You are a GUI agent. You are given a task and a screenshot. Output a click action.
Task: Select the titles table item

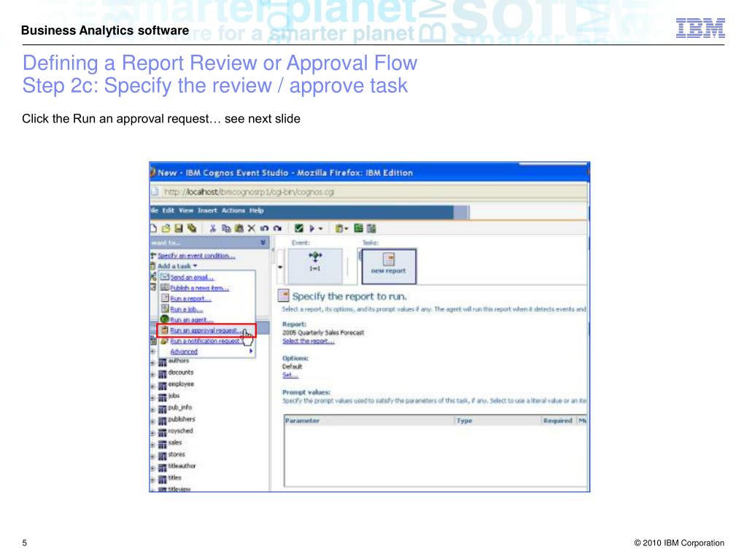tap(175, 478)
